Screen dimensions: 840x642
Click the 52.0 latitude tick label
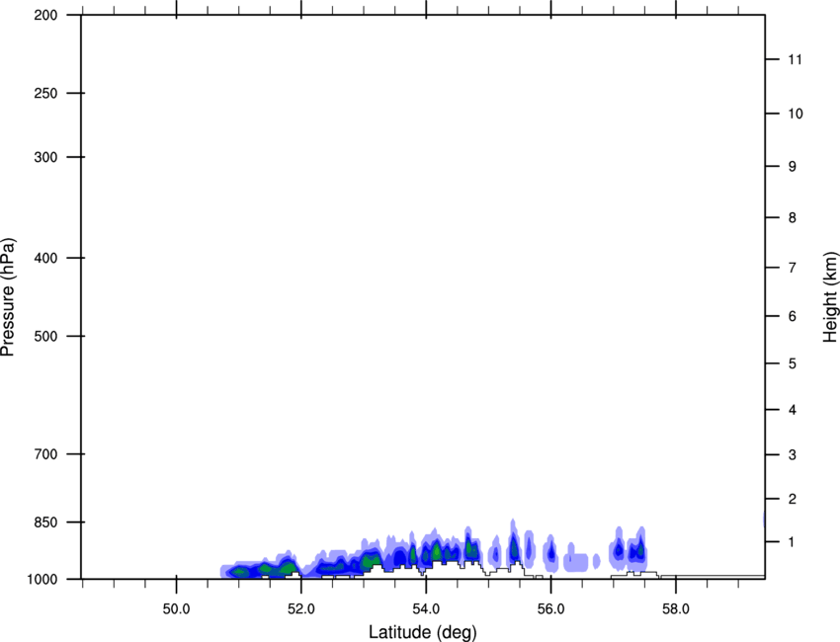coord(301,609)
